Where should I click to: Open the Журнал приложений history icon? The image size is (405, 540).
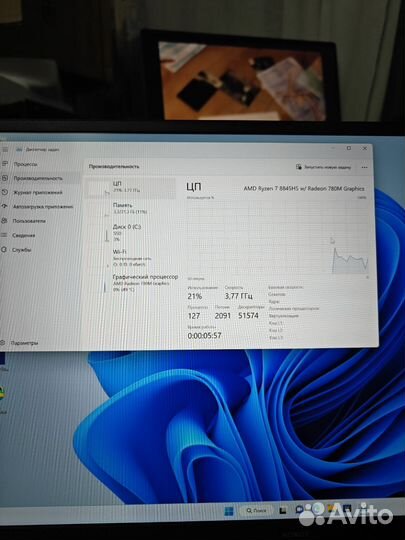click(5, 192)
